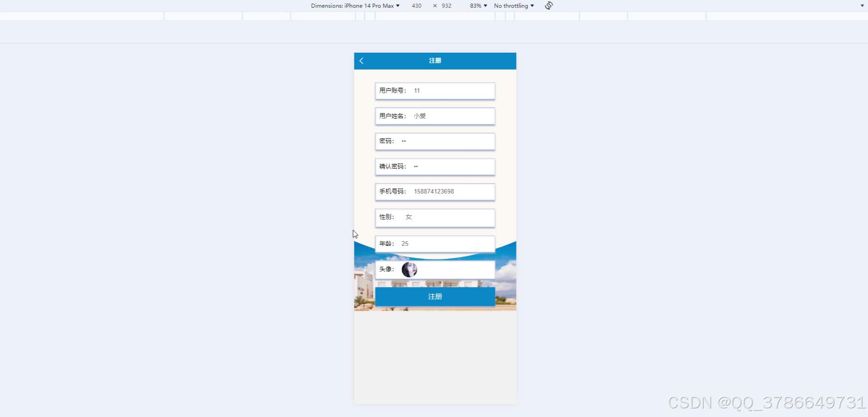This screenshot has height=417, width=868.
Task: Open the 性别 gender selector
Action: click(435, 218)
